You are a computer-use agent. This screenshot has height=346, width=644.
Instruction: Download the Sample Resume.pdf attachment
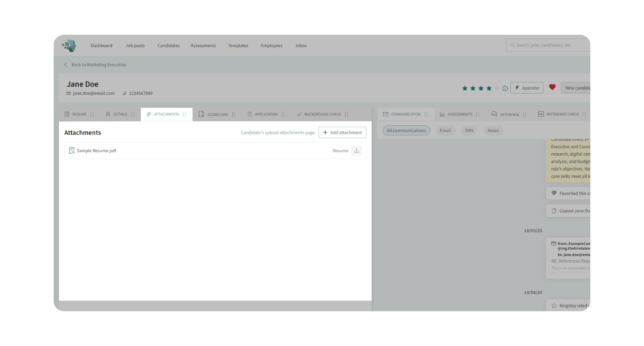(x=356, y=150)
